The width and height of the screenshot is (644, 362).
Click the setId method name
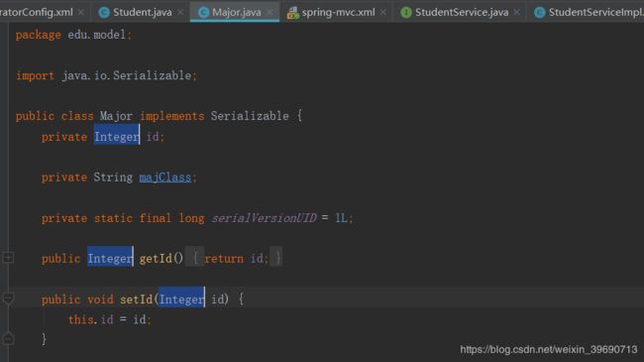[137, 300]
